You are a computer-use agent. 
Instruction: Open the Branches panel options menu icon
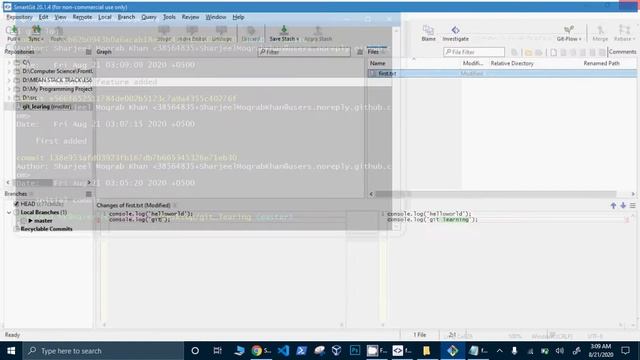point(89,194)
